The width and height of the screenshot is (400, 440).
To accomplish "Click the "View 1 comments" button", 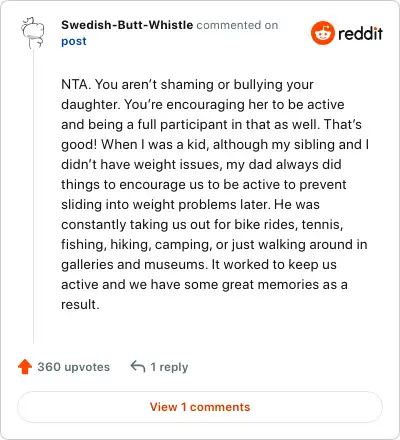I will (x=200, y=407).
